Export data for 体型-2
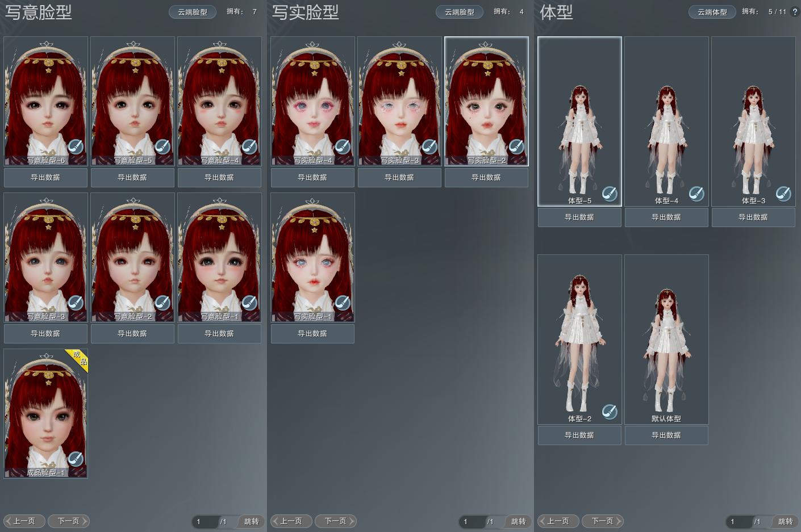801x532 pixels. [x=579, y=435]
